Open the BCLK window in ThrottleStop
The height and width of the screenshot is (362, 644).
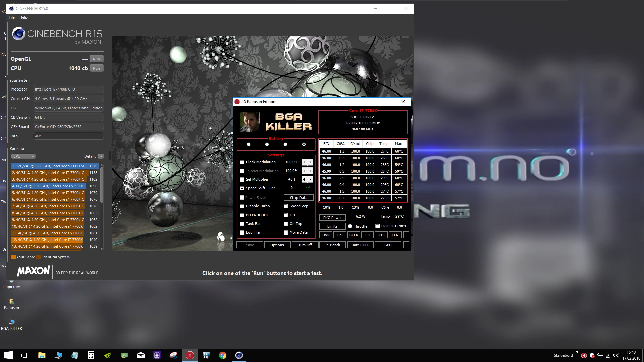click(354, 235)
